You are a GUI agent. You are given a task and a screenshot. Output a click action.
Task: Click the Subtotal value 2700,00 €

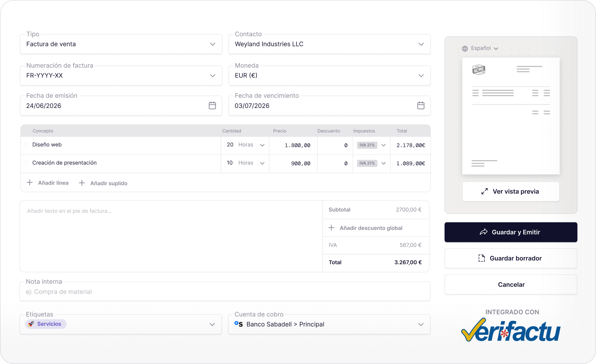[409, 210]
